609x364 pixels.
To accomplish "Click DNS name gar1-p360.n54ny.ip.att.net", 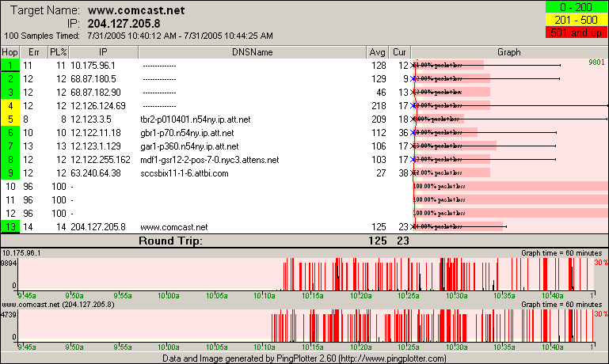I will 189,146.
